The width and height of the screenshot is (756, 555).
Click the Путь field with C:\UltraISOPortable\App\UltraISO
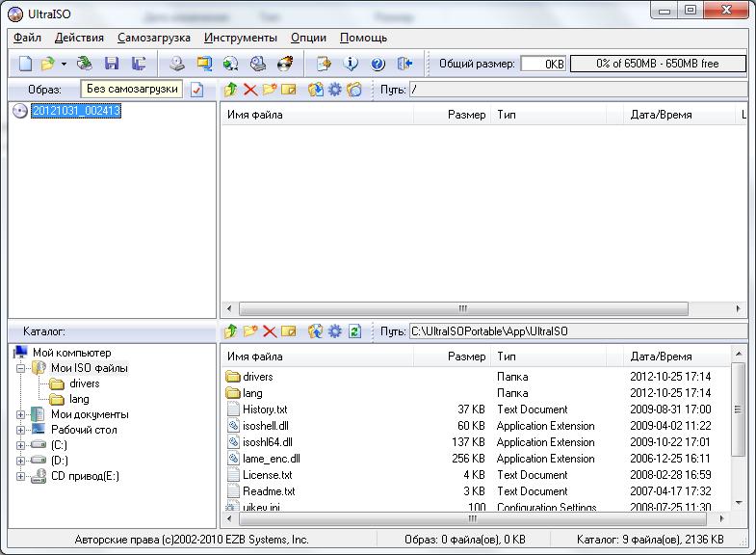pos(578,331)
